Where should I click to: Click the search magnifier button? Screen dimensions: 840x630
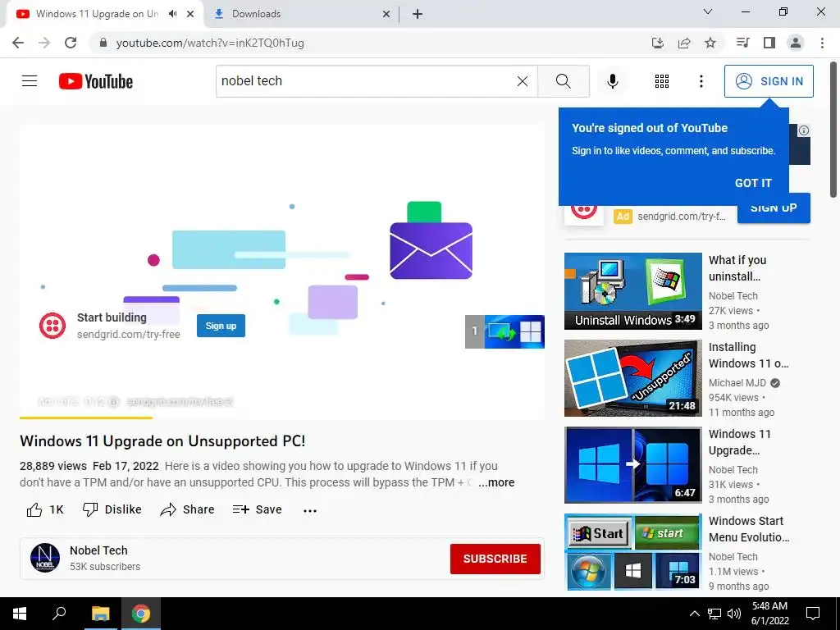[x=563, y=81]
